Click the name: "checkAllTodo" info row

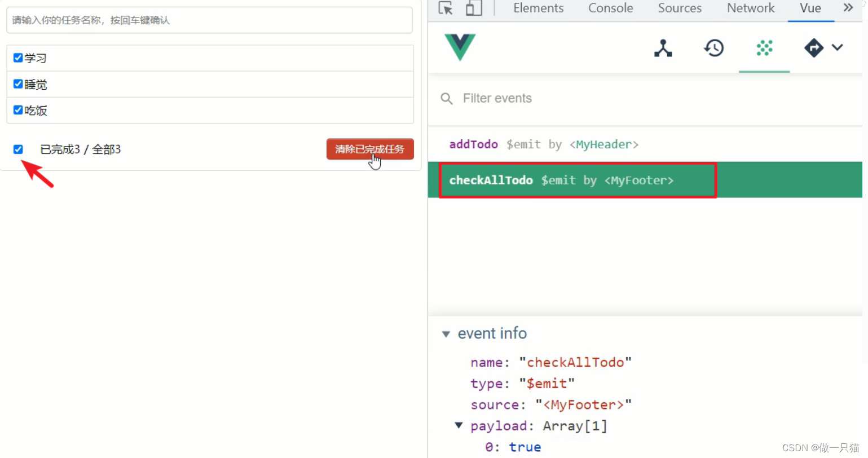point(551,362)
